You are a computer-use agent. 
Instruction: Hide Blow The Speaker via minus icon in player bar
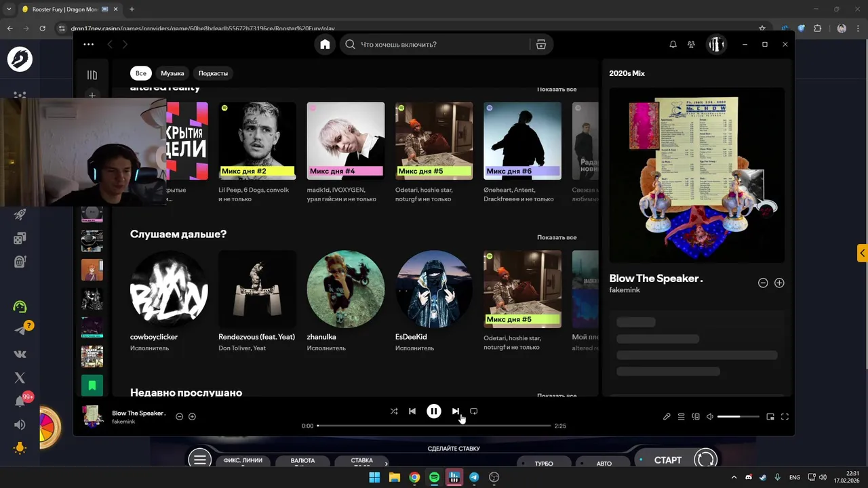click(179, 416)
